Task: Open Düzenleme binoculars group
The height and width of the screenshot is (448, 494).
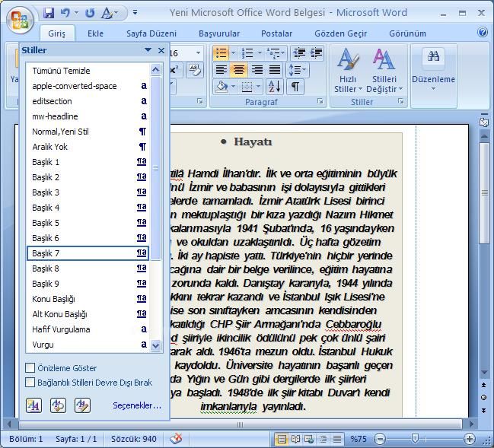Action: click(x=433, y=70)
